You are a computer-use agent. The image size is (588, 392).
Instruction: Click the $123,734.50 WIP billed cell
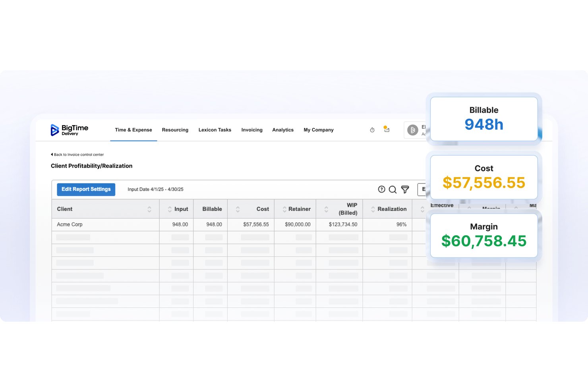pyautogui.click(x=343, y=224)
